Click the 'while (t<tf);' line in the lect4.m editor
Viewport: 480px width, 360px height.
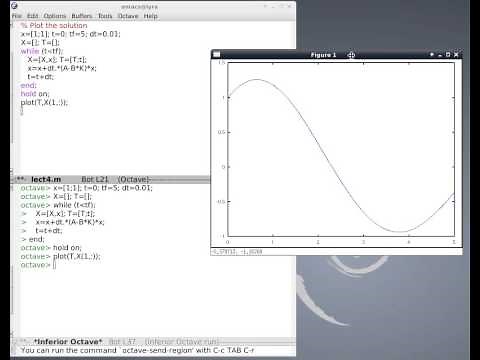[x=42, y=51]
